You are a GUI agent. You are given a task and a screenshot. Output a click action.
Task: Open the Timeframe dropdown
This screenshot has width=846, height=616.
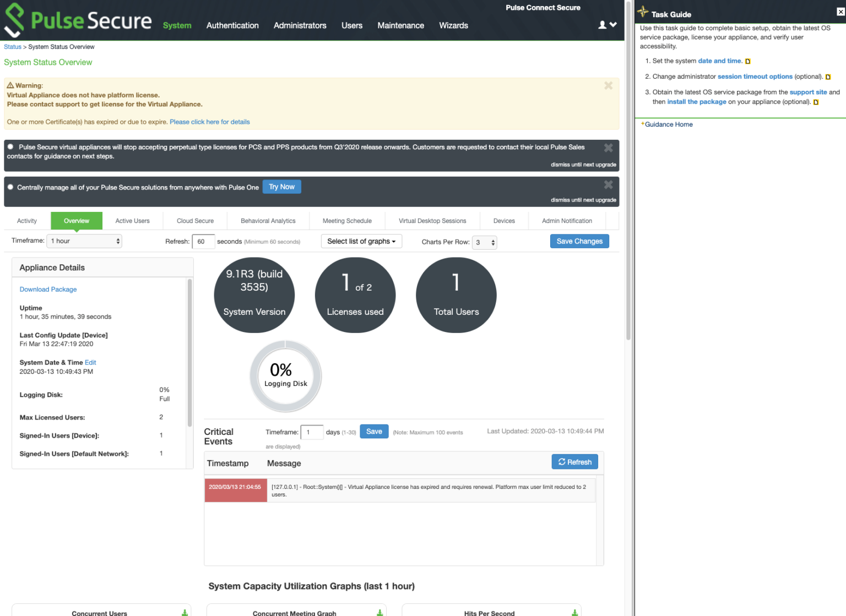pos(84,241)
